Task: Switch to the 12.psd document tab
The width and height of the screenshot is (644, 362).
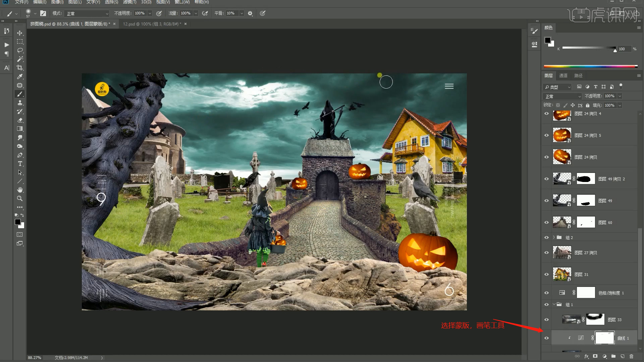Action: click(152, 24)
